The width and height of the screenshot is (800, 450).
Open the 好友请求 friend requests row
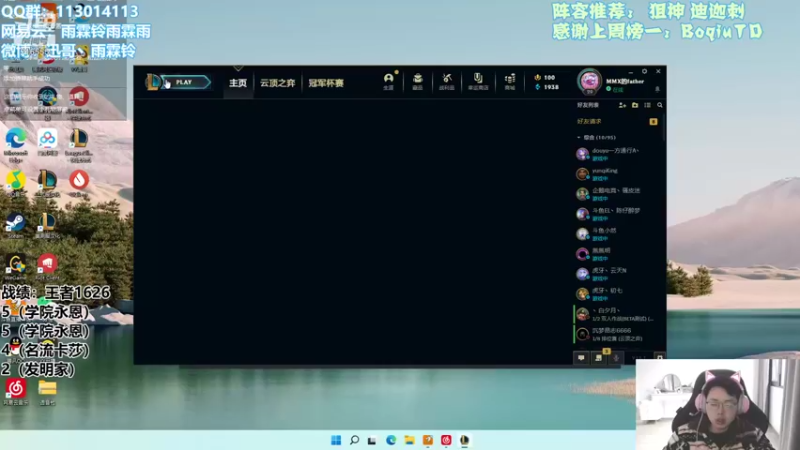(x=617, y=121)
